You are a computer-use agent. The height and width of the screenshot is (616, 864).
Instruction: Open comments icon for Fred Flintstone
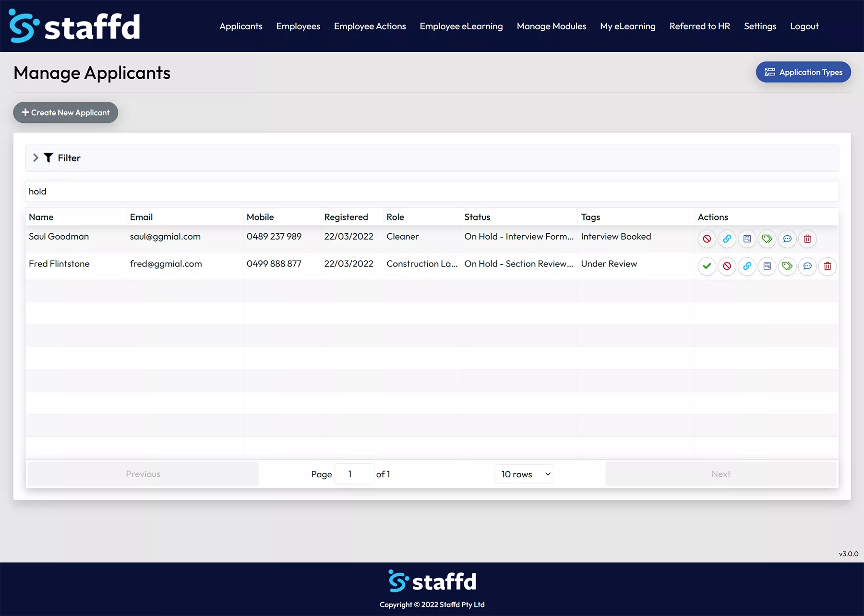pos(807,266)
